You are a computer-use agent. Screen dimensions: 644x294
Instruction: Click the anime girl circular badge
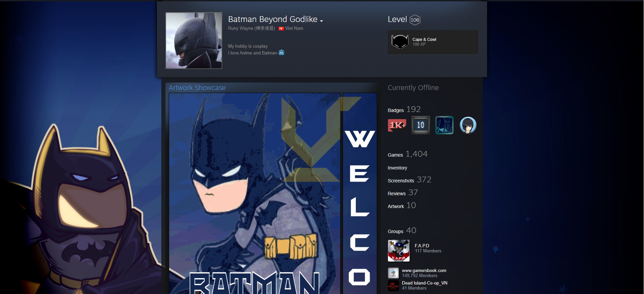tap(468, 125)
